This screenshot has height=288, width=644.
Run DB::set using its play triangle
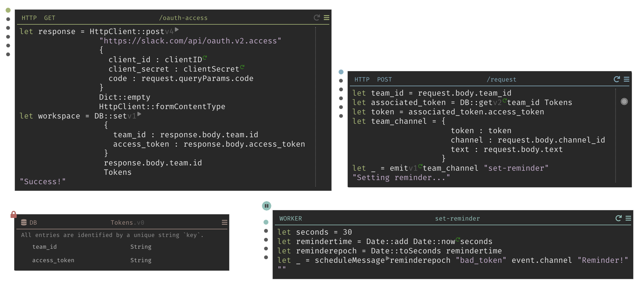point(139,114)
